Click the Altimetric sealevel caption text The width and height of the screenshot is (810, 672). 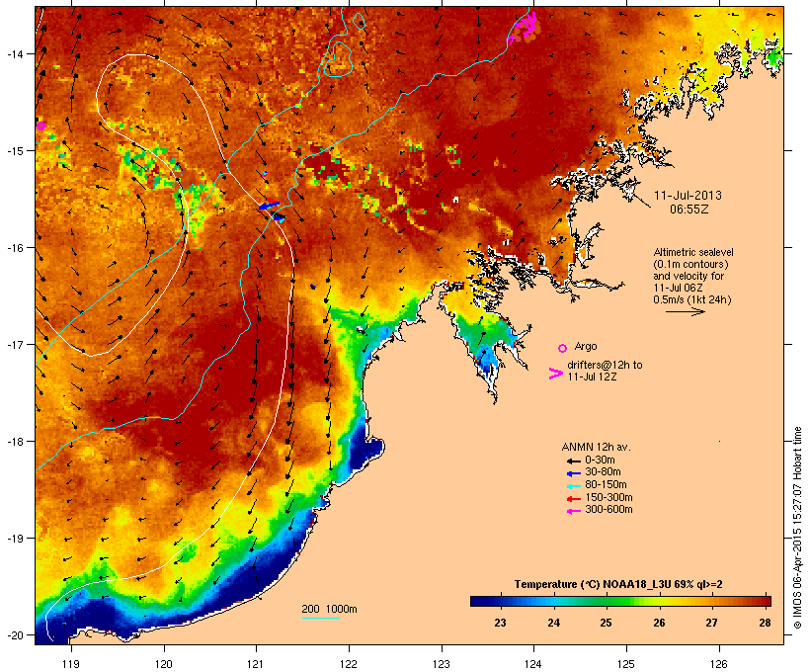pos(693,252)
